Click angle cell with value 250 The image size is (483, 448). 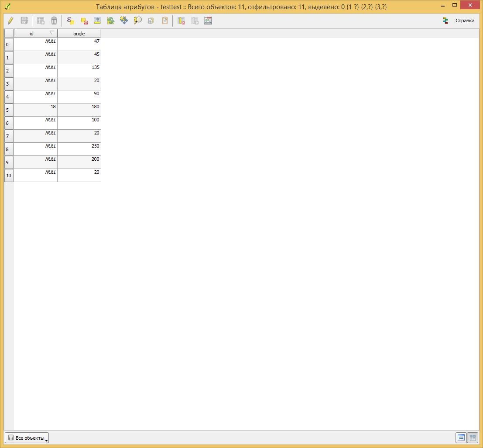[x=79, y=149]
